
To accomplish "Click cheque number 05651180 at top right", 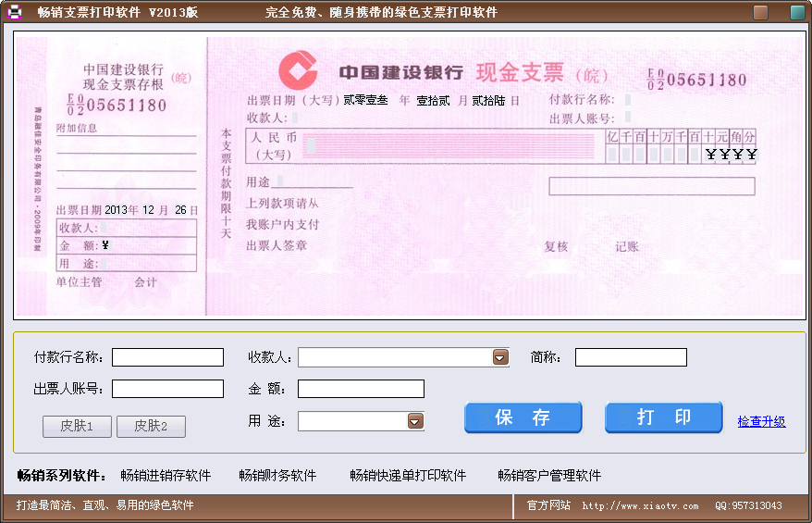I will click(x=697, y=80).
